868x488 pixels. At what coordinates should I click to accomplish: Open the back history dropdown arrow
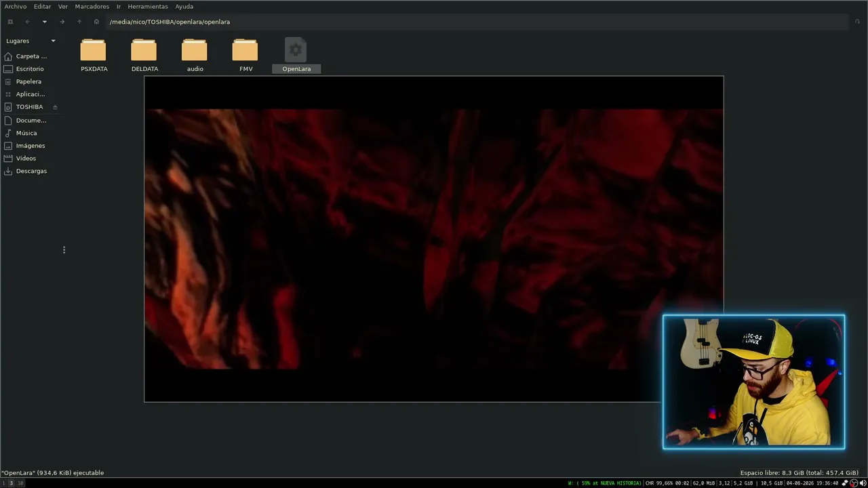[x=45, y=22]
